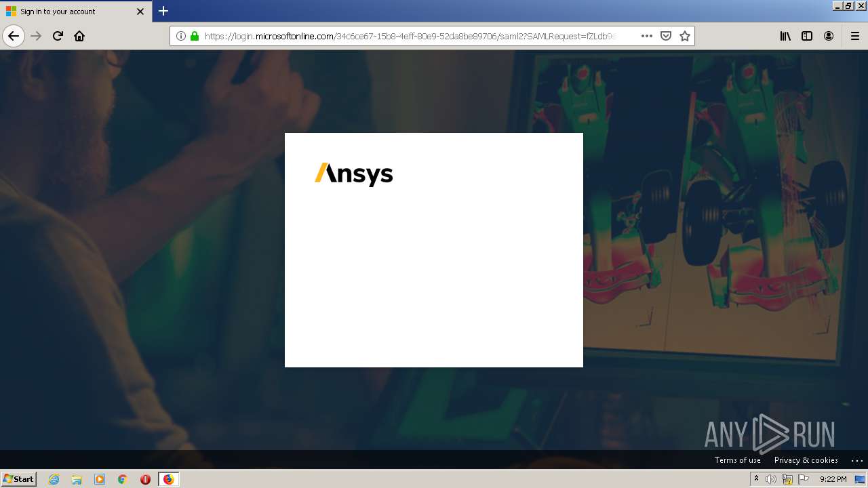Image resolution: width=868 pixels, height=488 pixels.
Task: Close the 'Sign in to your account' tab
Action: [x=140, y=12]
